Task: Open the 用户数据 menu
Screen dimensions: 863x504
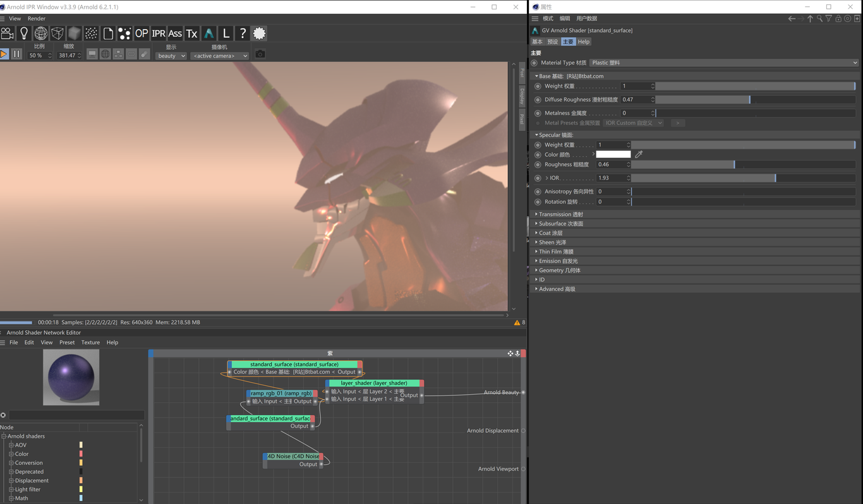Action: tap(586, 18)
